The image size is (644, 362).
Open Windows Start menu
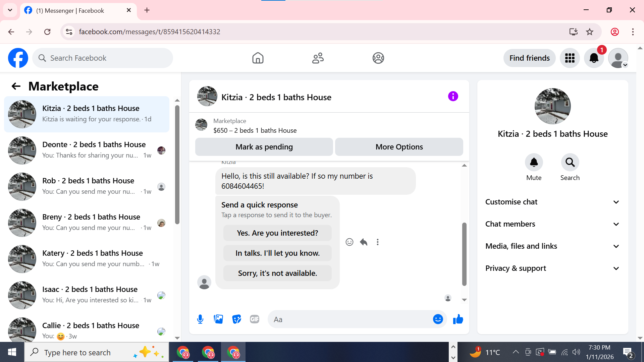(12, 352)
